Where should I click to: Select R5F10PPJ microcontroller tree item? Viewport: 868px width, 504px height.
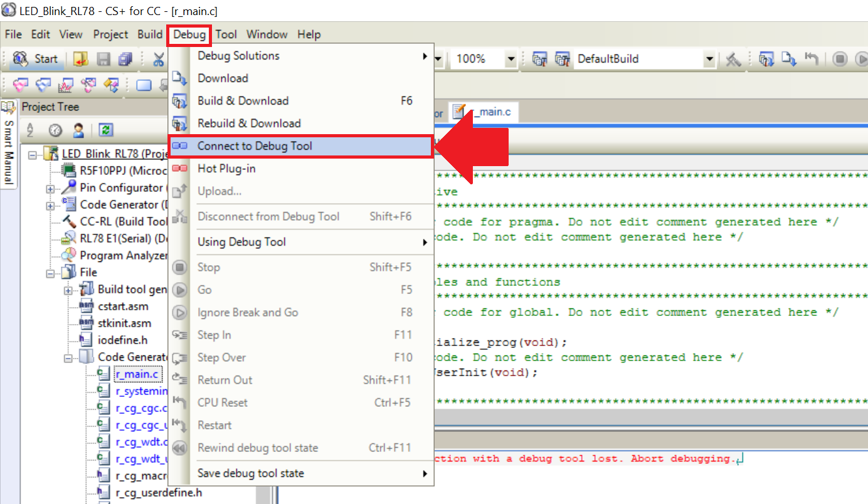[114, 171]
